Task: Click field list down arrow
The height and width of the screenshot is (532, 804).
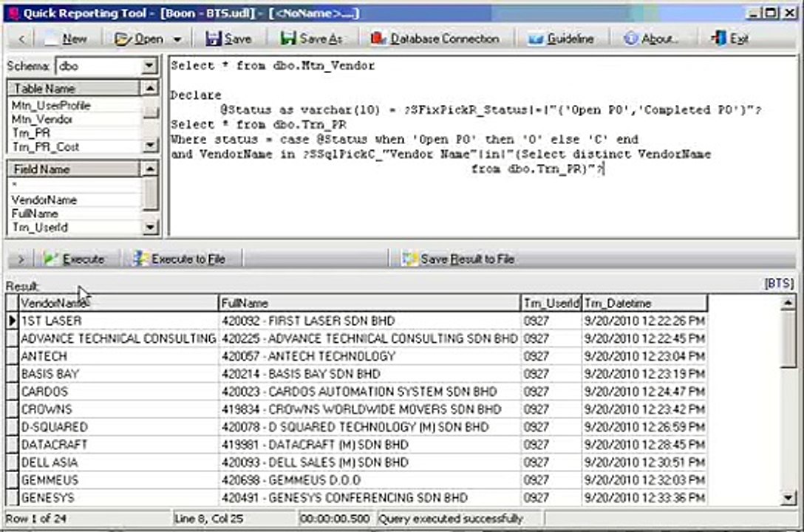Action: [150, 227]
